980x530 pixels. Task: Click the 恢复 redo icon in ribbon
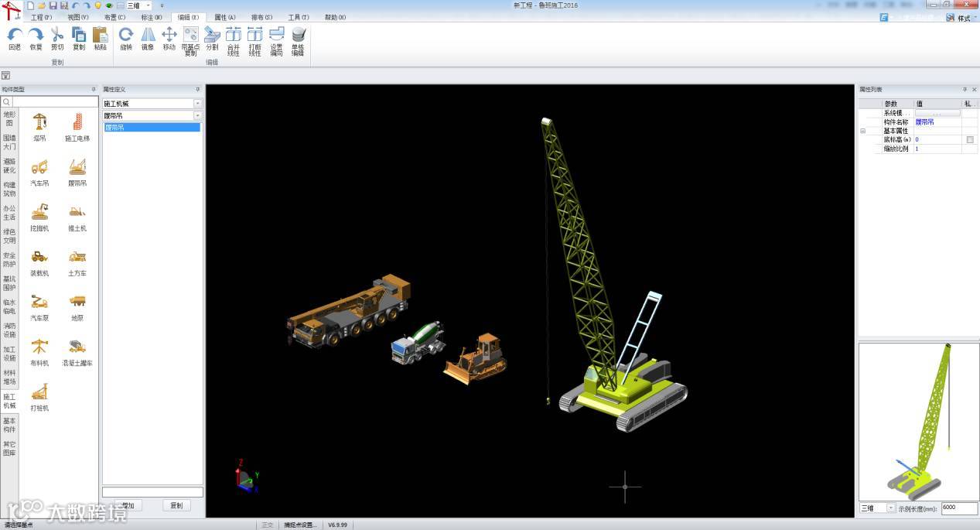36,34
